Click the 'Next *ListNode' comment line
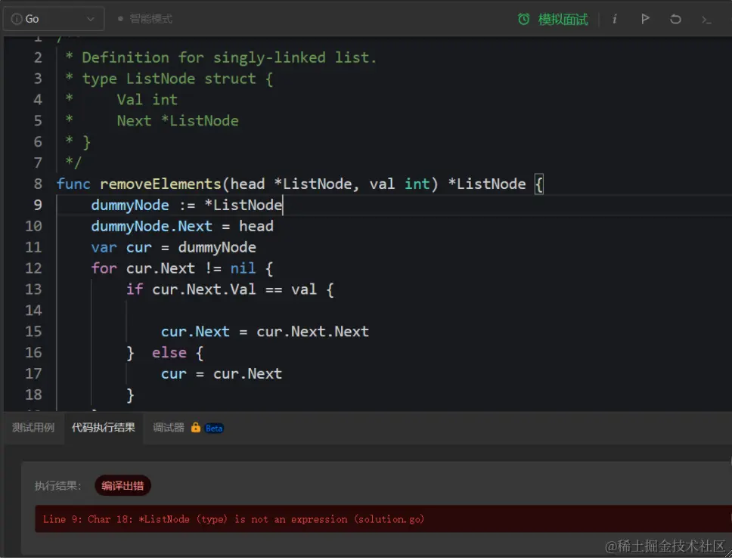 pyautogui.click(x=178, y=121)
